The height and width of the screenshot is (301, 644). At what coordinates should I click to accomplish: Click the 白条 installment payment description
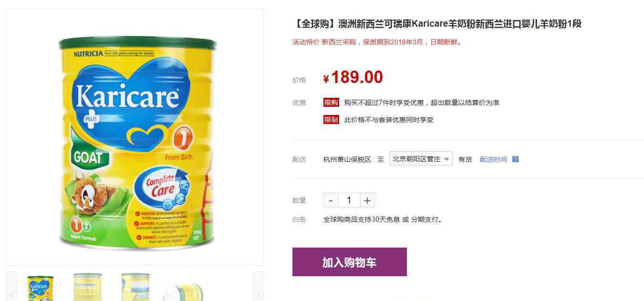[x=383, y=220]
